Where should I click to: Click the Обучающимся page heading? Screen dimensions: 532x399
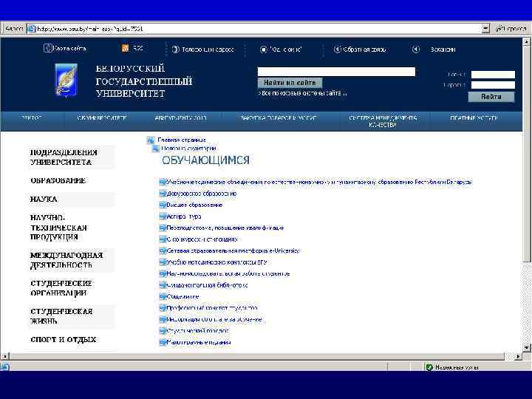pyautogui.click(x=205, y=160)
